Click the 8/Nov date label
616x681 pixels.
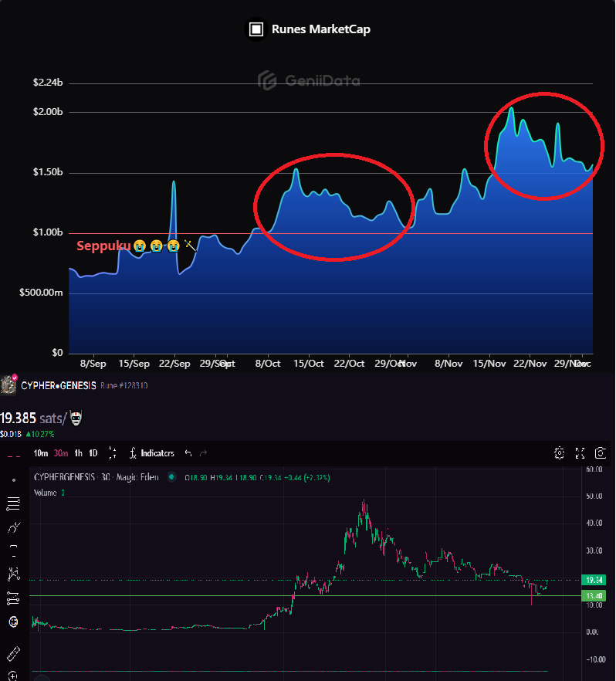448,364
